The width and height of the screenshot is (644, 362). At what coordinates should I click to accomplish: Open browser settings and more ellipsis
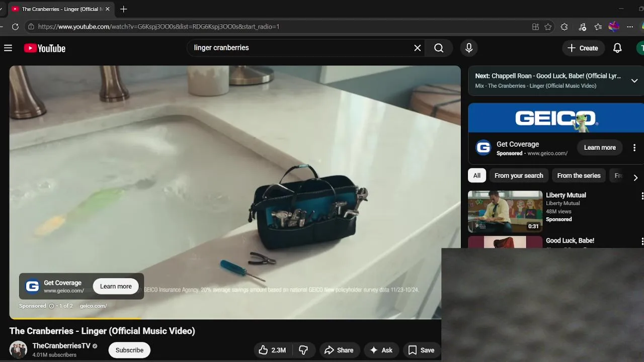pos(630,27)
